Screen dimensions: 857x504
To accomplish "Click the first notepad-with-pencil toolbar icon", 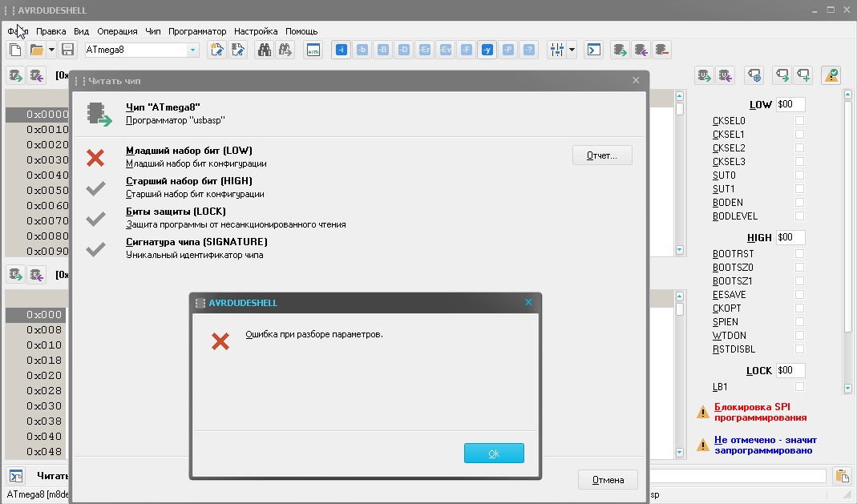I will [217, 50].
